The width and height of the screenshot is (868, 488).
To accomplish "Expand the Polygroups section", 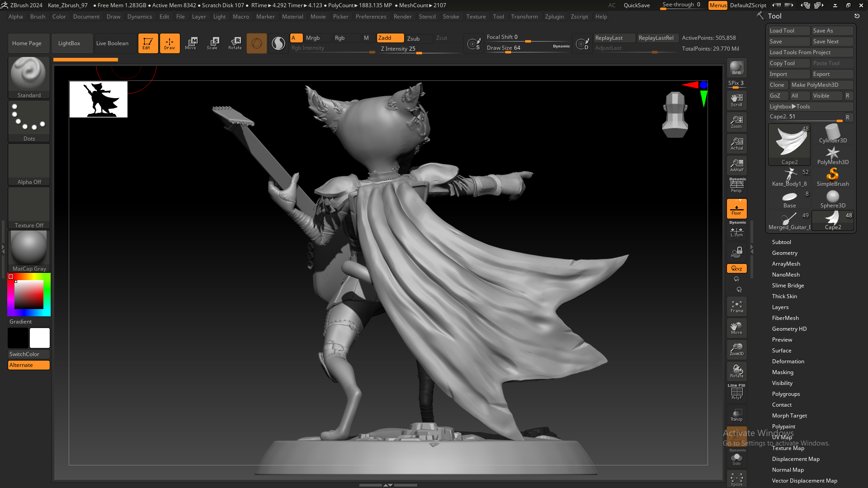I will coord(786,394).
